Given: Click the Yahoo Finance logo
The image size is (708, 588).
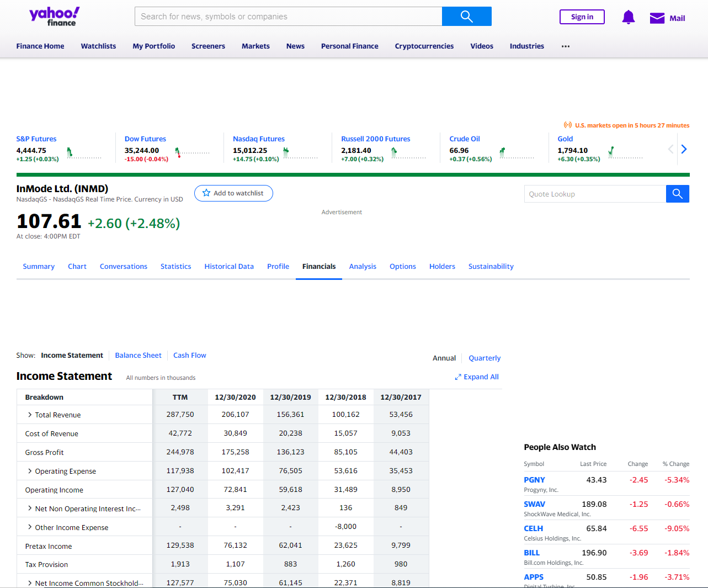Looking at the screenshot, I should [54, 16].
